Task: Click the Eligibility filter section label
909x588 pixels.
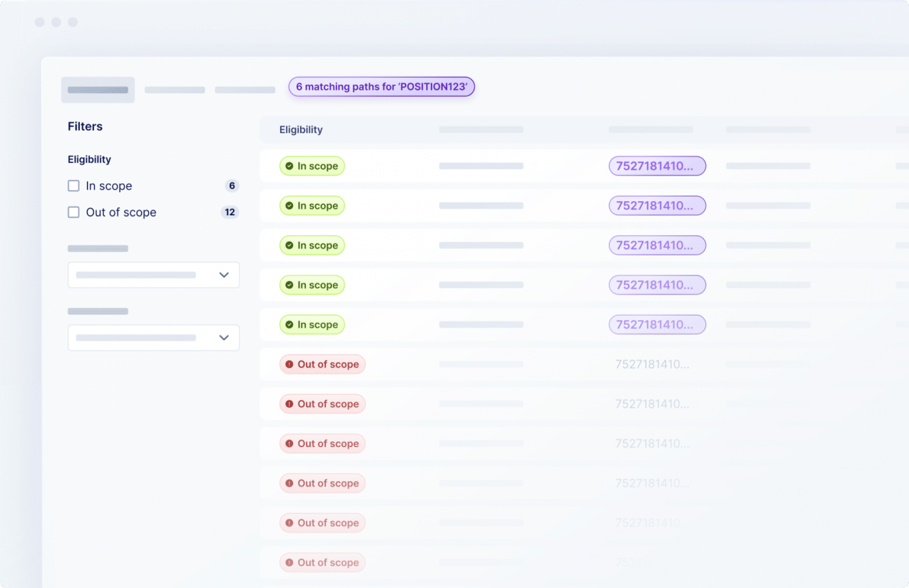Action: (90, 159)
